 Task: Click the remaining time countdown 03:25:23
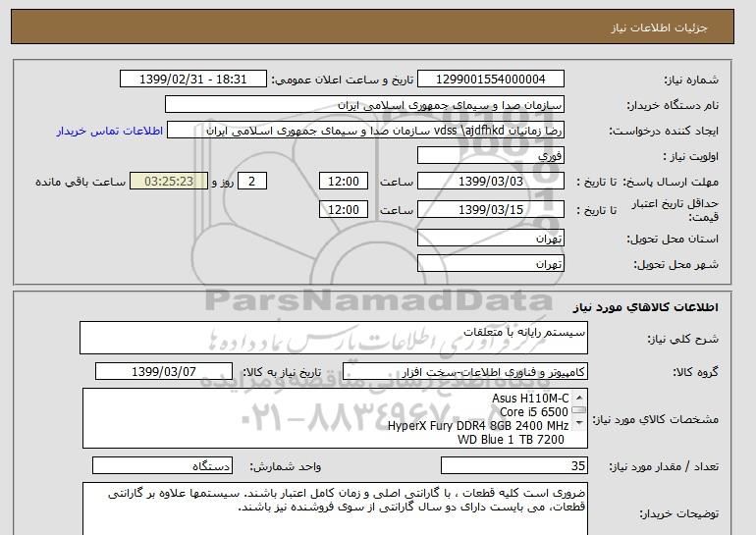point(169,182)
